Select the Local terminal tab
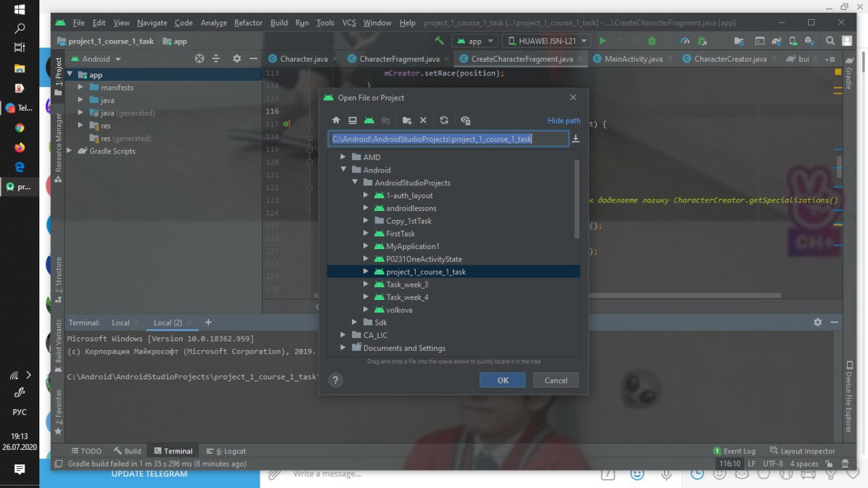The height and width of the screenshot is (488, 868). coord(121,322)
